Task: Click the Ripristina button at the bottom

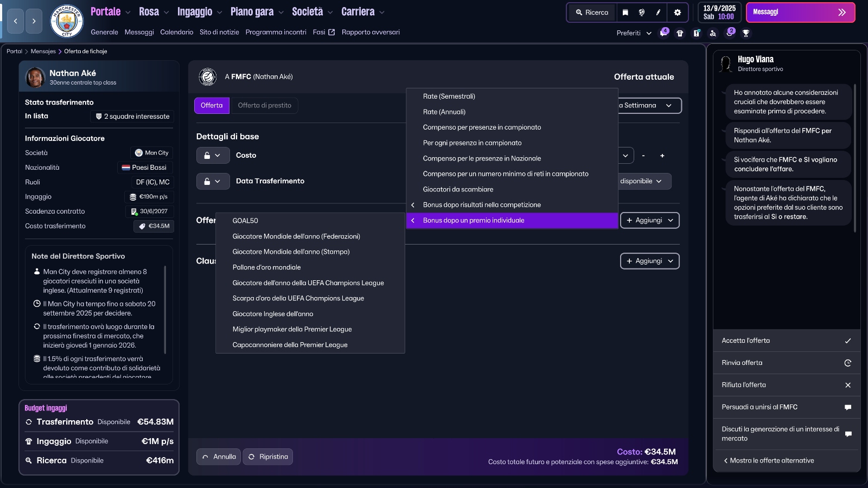Action: coord(268,457)
